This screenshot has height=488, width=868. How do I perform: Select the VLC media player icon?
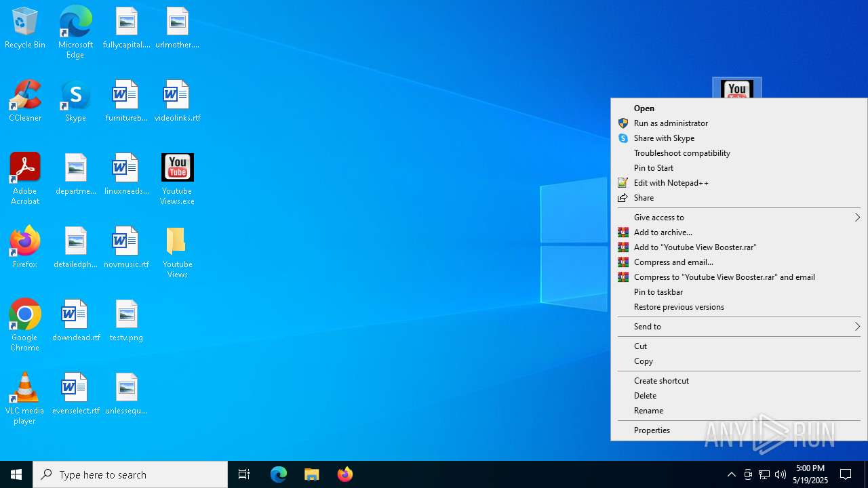click(x=25, y=399)
